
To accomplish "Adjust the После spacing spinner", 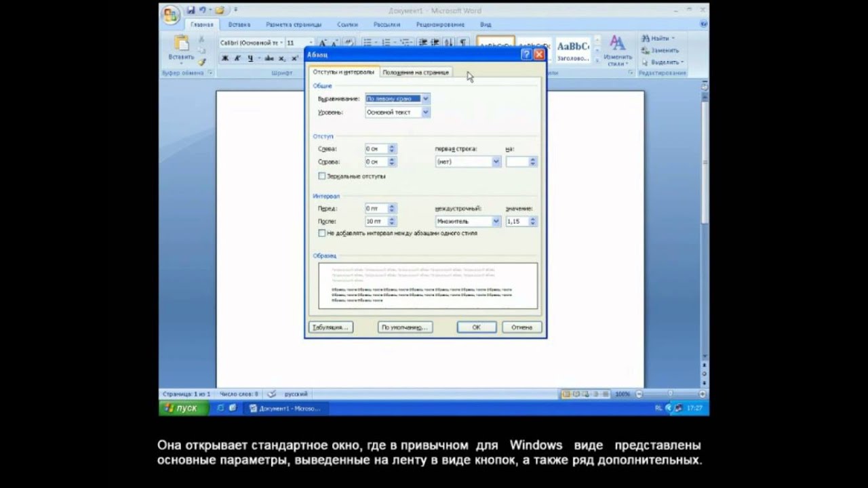I will [391, 222].
